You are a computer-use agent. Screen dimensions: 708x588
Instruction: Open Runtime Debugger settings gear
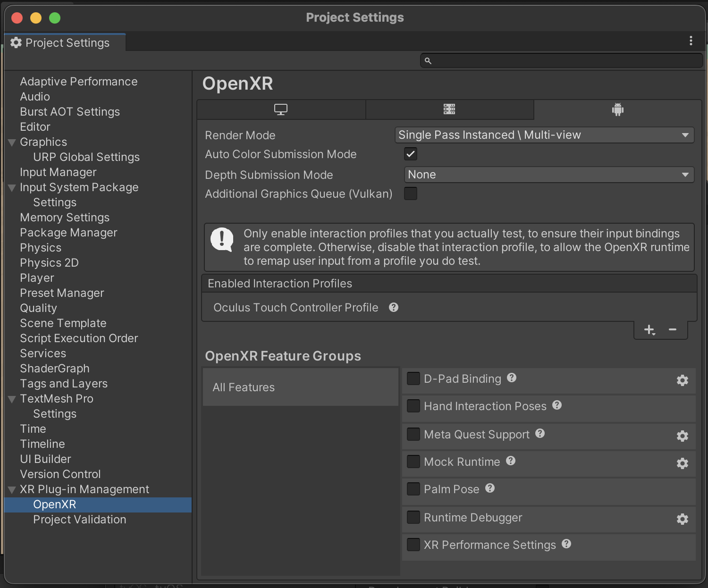point(682,519)
